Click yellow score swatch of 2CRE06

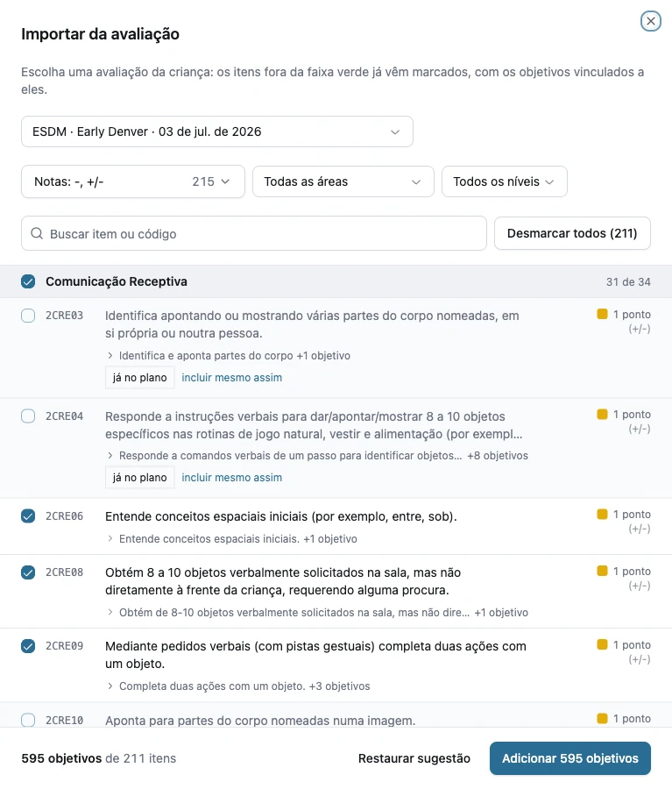602,514
